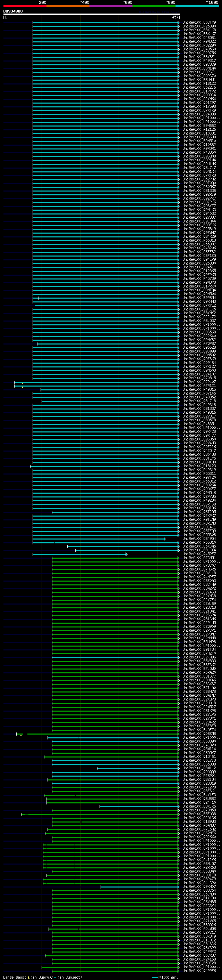Select hit UniRef100_A9RDR1
The height and width of the screenshot is (980, 222).
tap(199, 149)
